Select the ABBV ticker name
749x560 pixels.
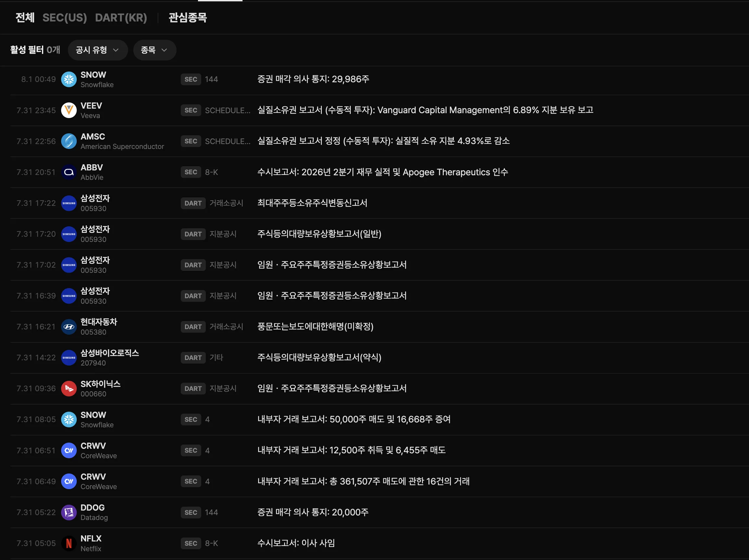(x=91, y=167)
